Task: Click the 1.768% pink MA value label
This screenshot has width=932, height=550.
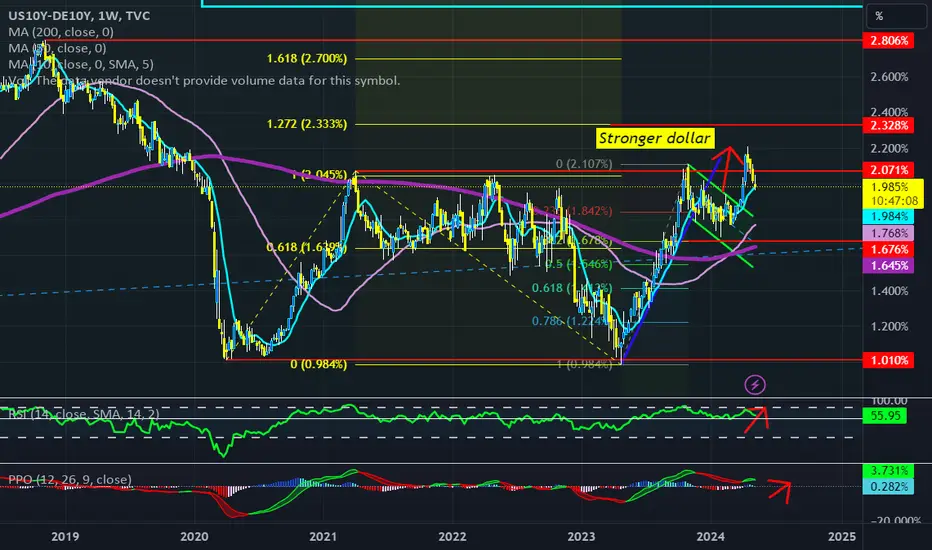Action: (x=889, y=233)
